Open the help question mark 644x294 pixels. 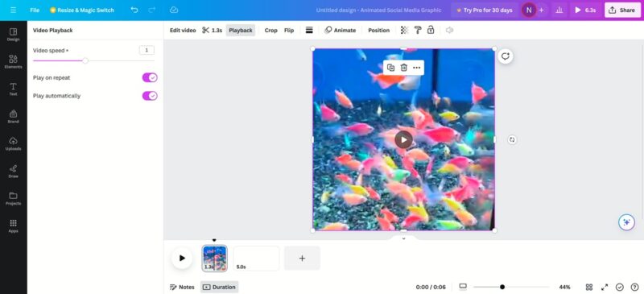click(x=634, y=287)
